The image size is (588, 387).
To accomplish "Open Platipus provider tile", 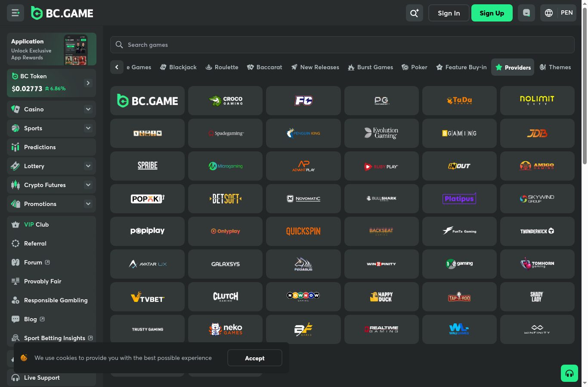I will point(459,199).
